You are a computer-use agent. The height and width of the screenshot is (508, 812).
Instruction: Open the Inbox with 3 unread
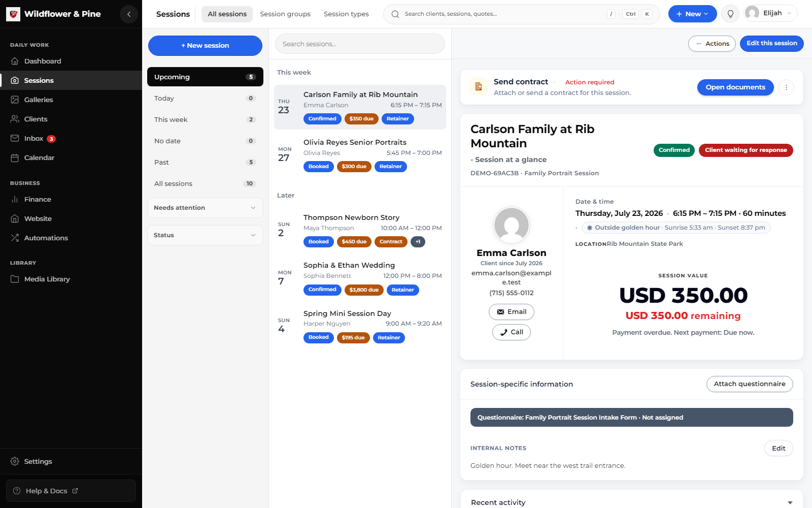pos(71,138)
